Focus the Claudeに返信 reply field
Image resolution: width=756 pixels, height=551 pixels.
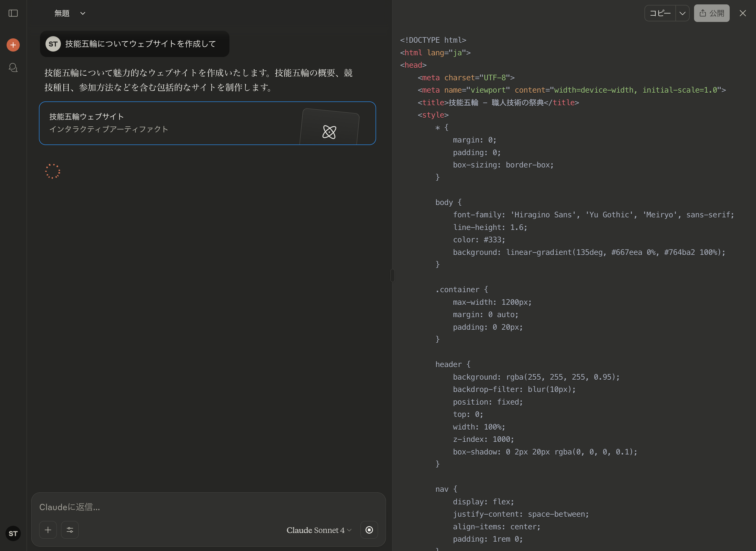click(x=208, y=507)
